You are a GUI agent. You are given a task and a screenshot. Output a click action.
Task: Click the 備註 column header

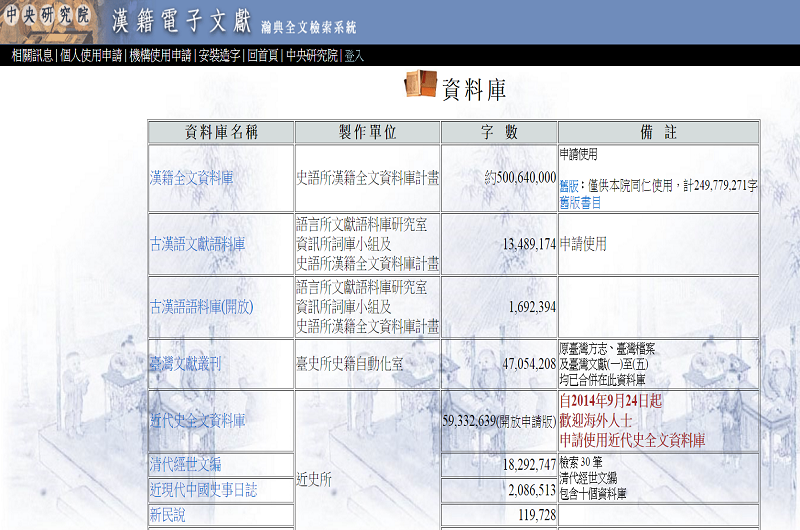pos(659,133)
